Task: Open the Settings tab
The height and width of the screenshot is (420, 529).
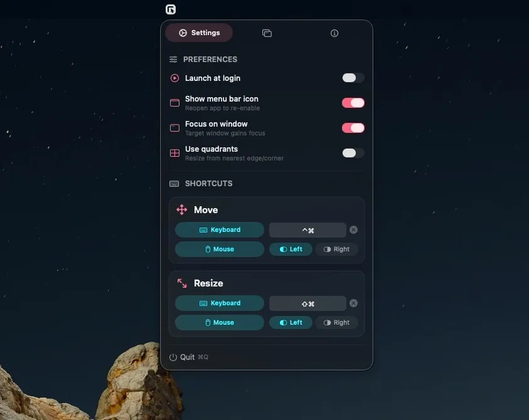Action: coord(199,33)
